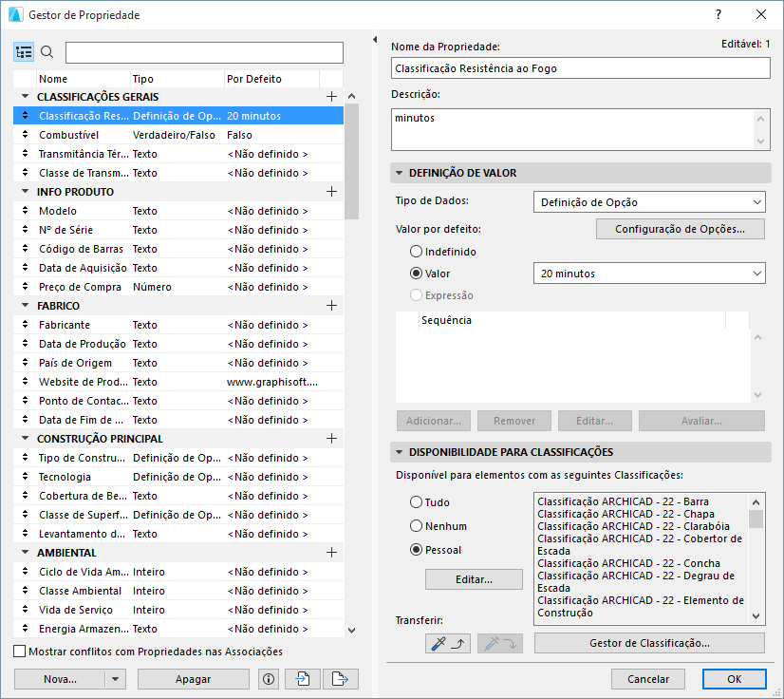784x699 pixels.
Task: Select the Nenhum availability option
Action: point(416,526)
